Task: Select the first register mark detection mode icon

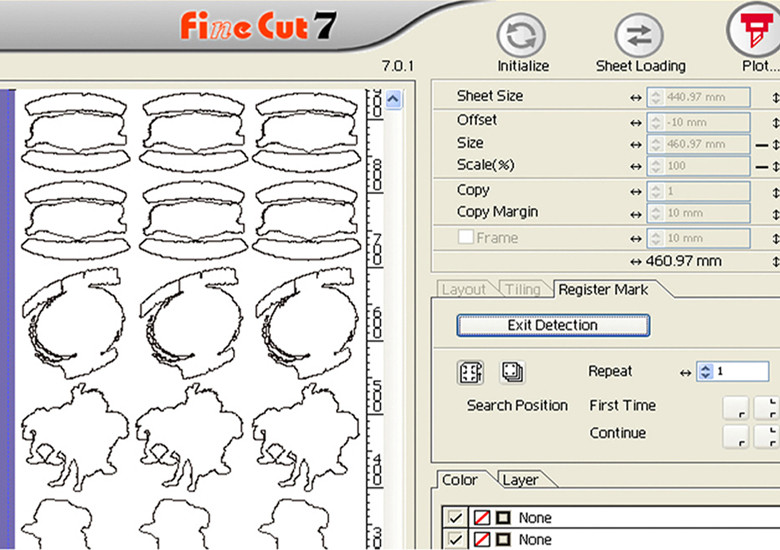Action: [x=470, y=372]
